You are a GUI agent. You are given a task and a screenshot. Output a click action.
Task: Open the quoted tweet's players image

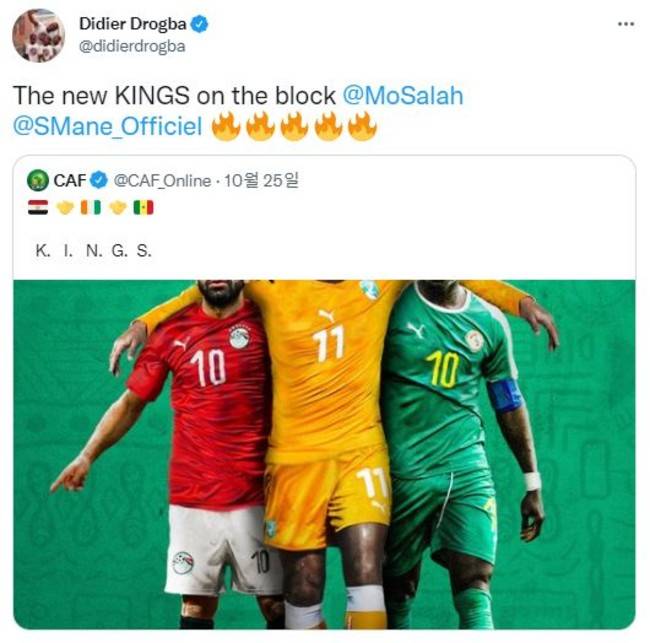pos(324,454)
